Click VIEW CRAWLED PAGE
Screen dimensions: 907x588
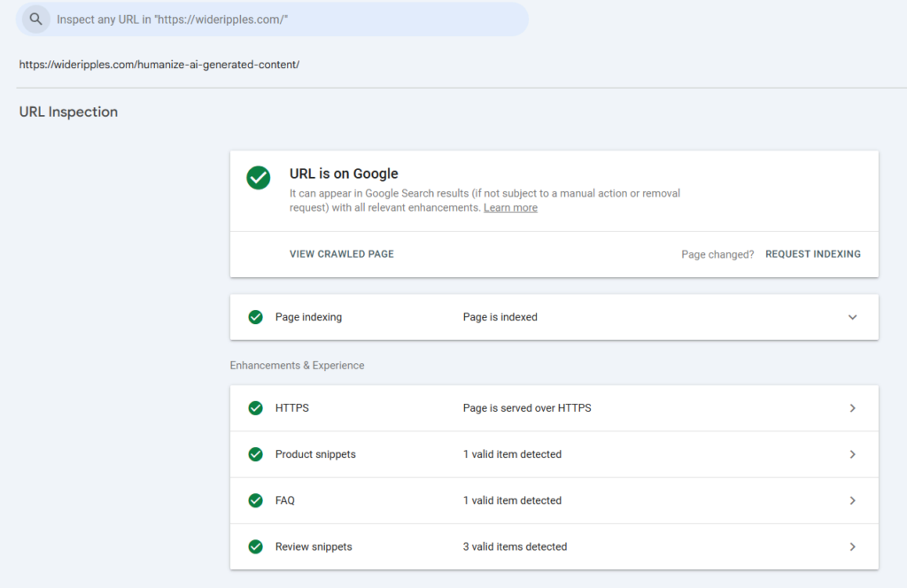[341, 254]
